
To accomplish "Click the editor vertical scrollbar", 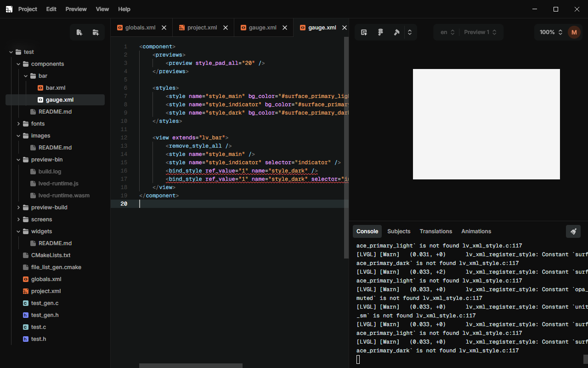I will pyautogui.click(x=347, y=148).
